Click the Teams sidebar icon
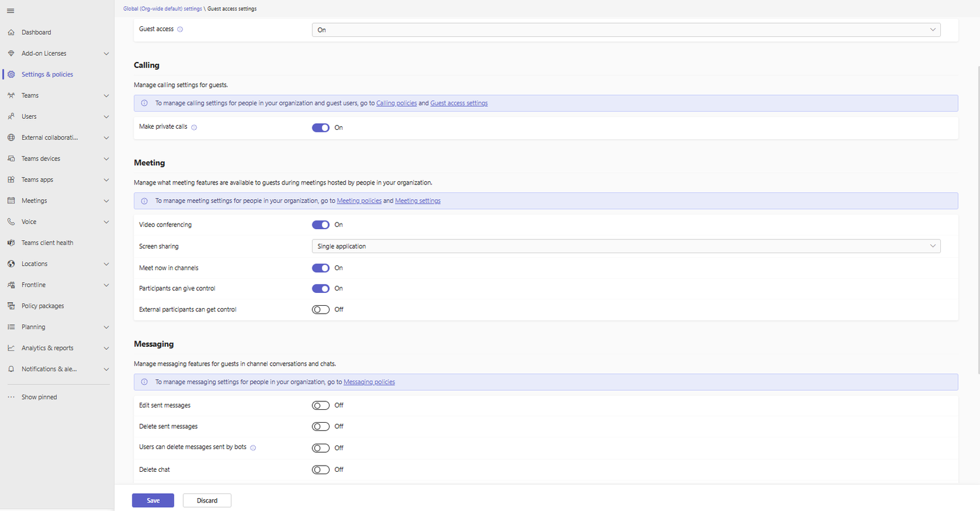980x511 pixels. coord(11,96)
